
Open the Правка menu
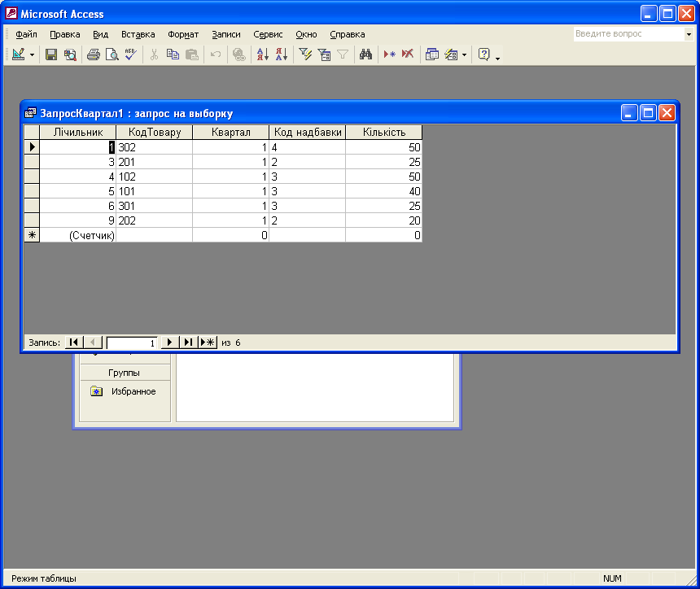[x=65, y=34]
